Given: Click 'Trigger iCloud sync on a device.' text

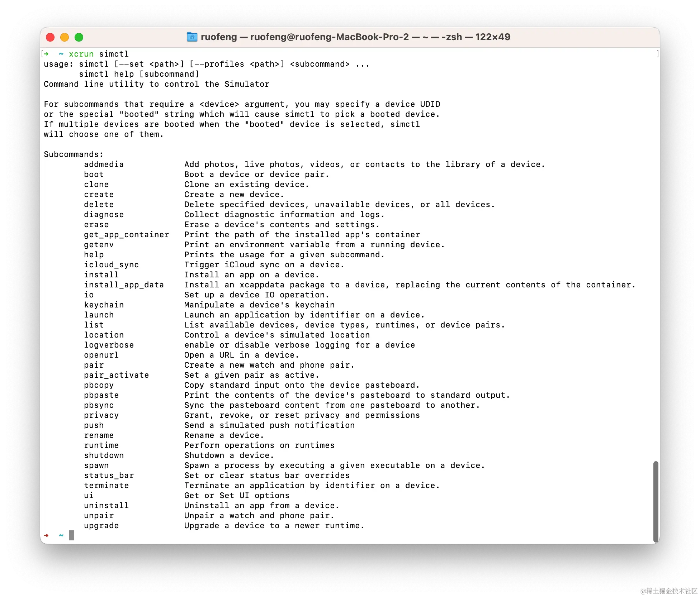Looking at the screenshot, I should coord(264,265).
